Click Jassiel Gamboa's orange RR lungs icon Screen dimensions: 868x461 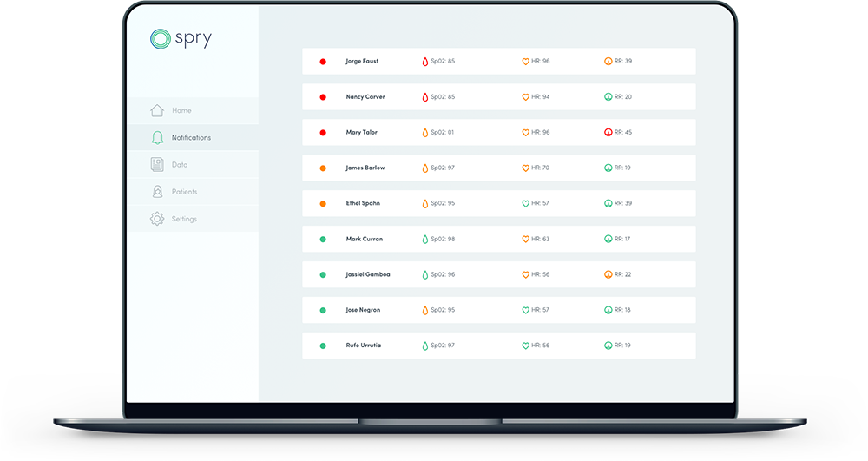pyautogui.click(x=608, y=274)
